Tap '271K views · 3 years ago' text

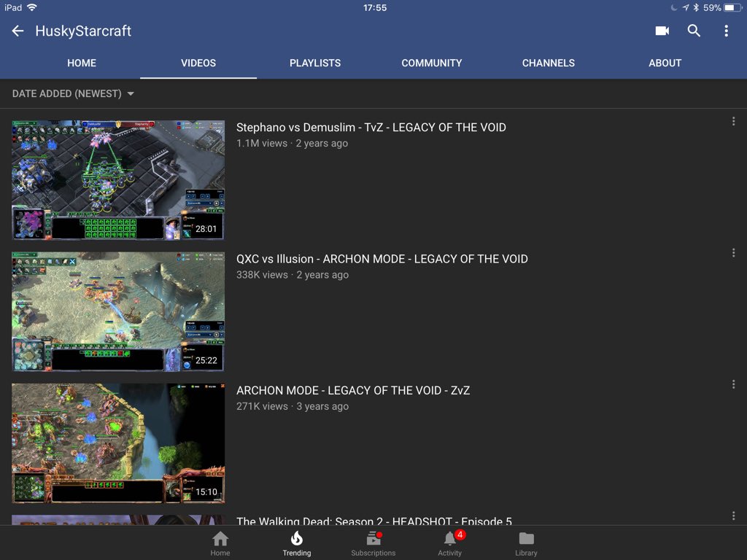click(x=293, y=406)
